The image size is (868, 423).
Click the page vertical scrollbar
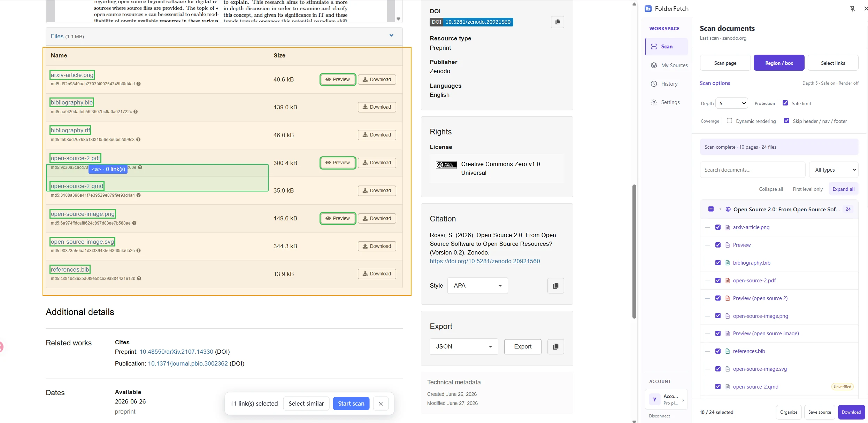634,251
